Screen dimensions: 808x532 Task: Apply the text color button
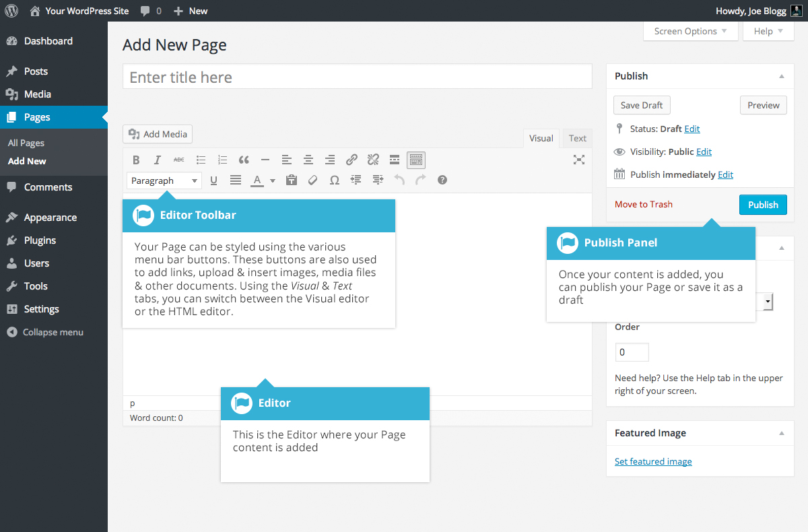click(x=257, y=180)
